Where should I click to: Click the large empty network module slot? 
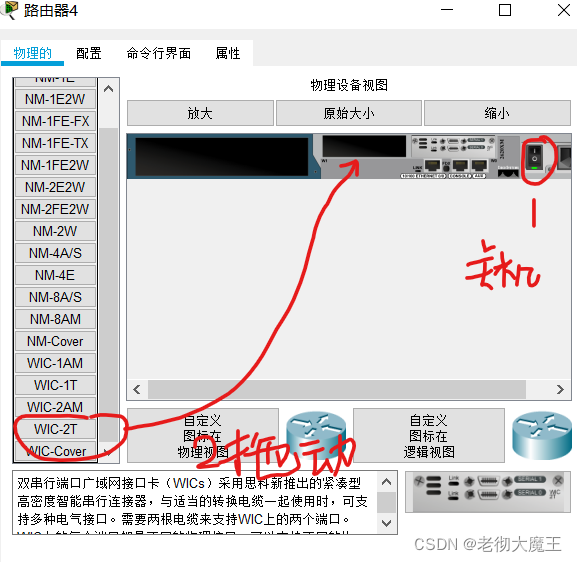click(x=222, y=156)
